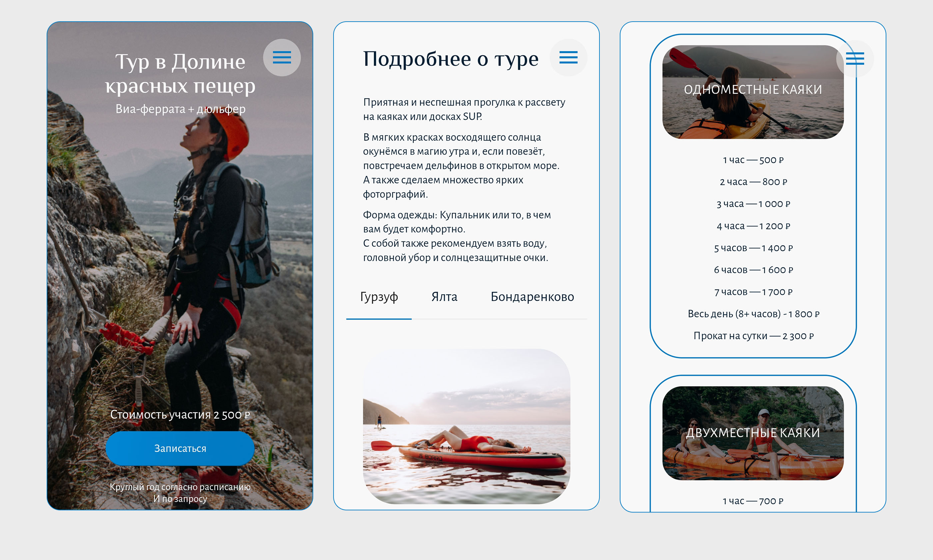The width and height of the screenshot is (933, 560).
Task: Select the 'Прокат на сутки — 2 300 ₽' row
Action: point(753,336)
